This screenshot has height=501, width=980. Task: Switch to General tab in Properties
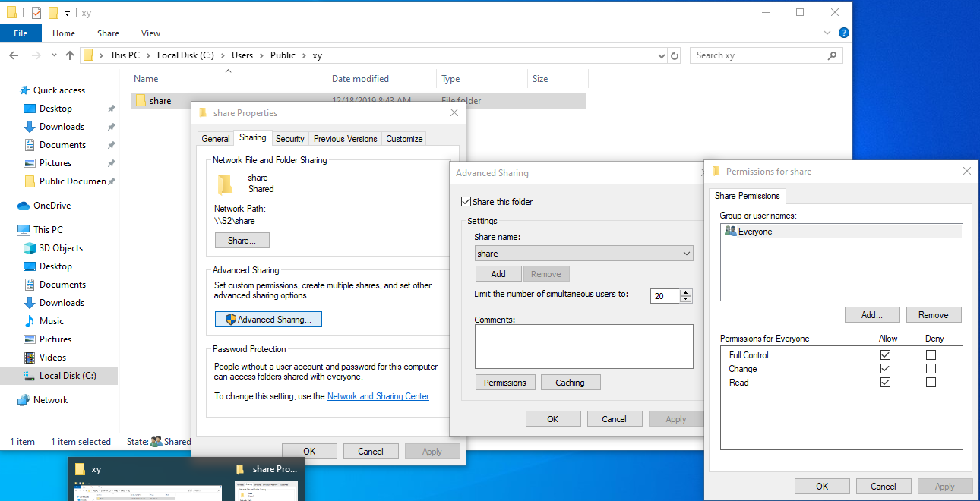tap(216, 139)
